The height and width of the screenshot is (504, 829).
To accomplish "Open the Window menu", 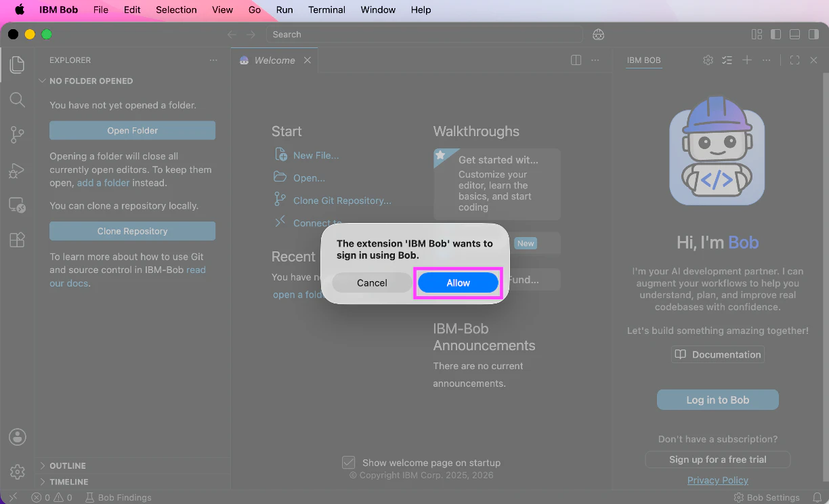I will pos(378,9).
